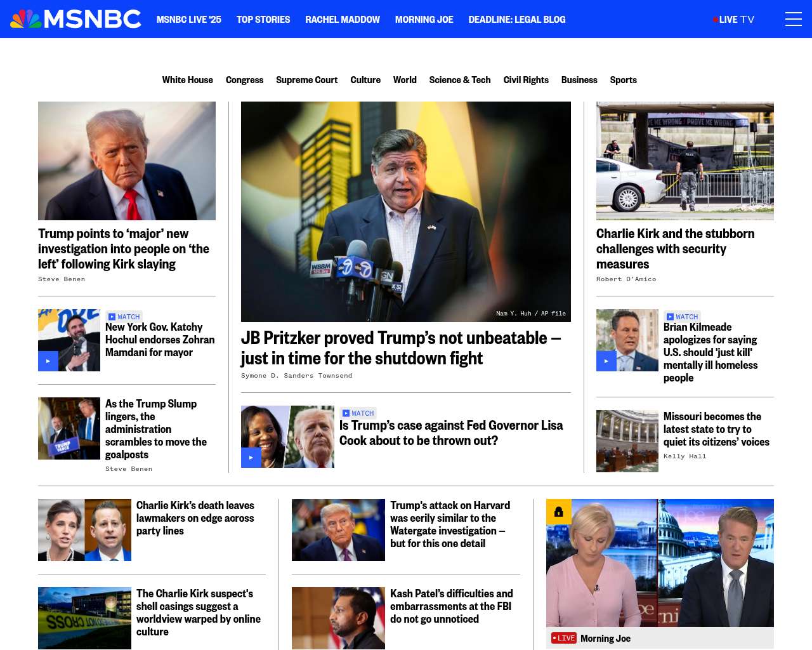812x650 pixels.
Task: Open Brian Kilmeade apologizes headline
Action: click(710, 352)
